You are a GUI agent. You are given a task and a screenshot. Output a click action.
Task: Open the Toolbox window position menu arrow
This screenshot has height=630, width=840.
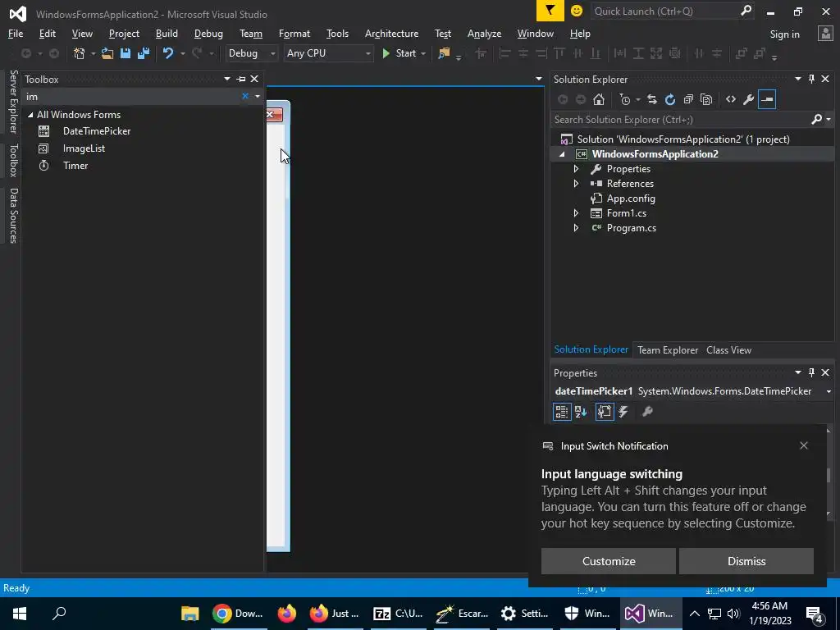(227, 80)
